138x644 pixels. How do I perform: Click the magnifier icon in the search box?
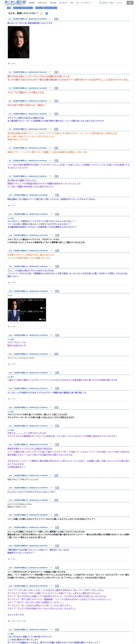coord(101,3)
